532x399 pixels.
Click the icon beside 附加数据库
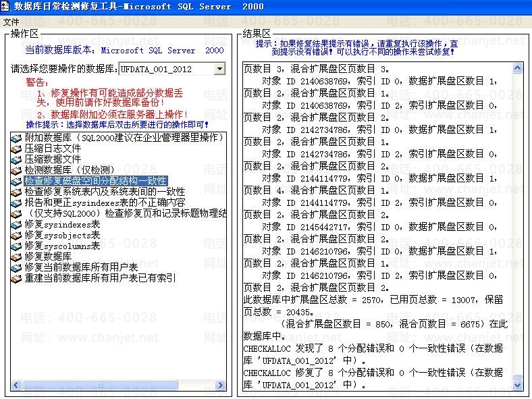(16, 138)
